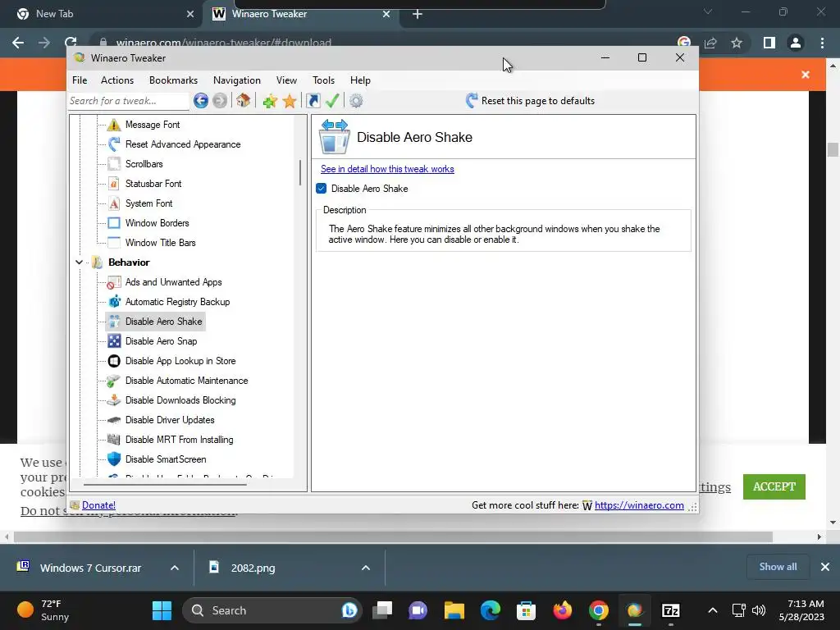Open the Actions menu
This screenshot has width=840, height=630.
(117, 80)
